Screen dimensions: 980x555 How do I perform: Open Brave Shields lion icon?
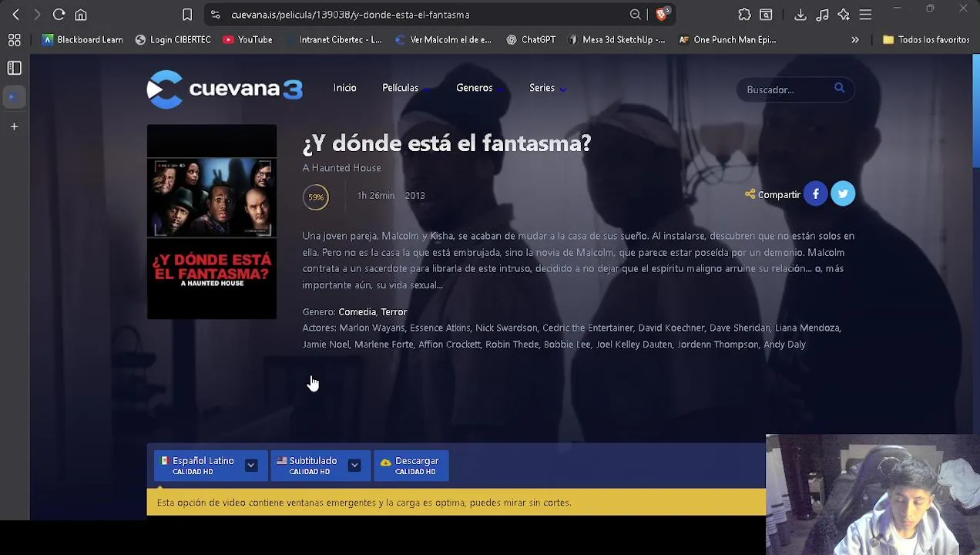point(662,14)
